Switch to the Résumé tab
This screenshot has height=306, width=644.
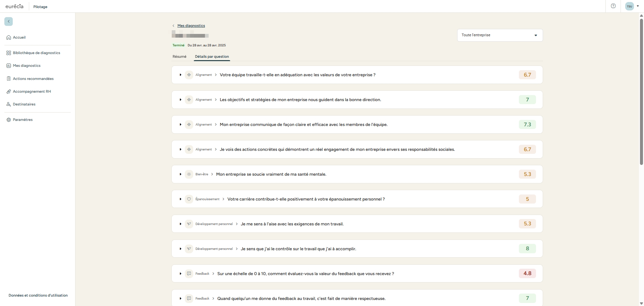(179, 57)
